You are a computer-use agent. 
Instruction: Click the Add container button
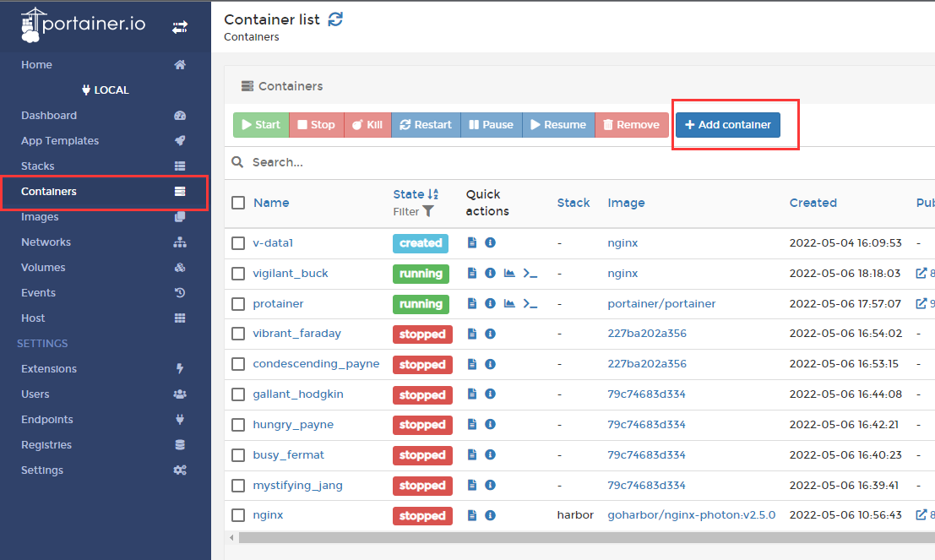pyautogui.click(x=727, y=125)
